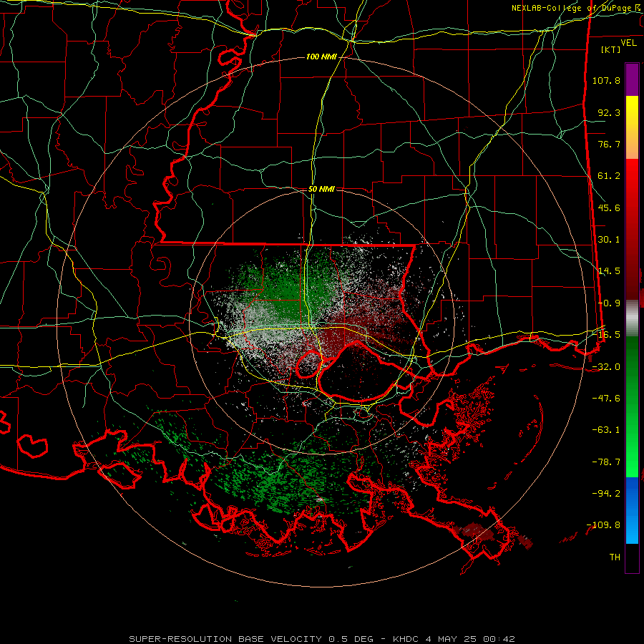
Task: Click the Super-Resolution Base Velocity caption text
Action: pos(321,639)
